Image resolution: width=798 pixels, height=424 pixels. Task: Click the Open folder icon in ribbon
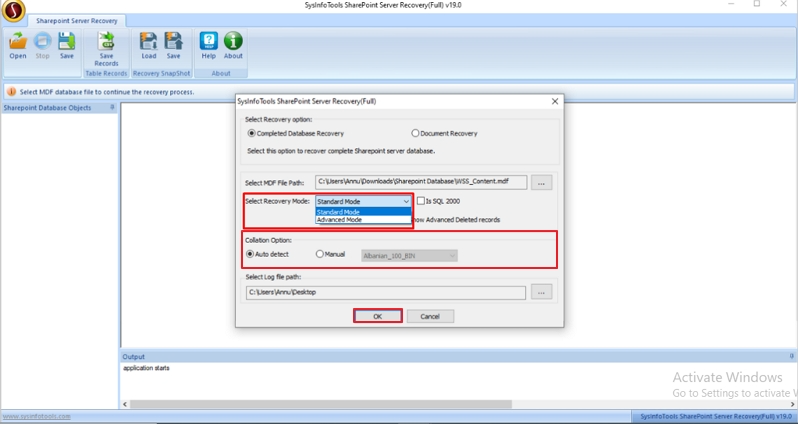(18, 43)
